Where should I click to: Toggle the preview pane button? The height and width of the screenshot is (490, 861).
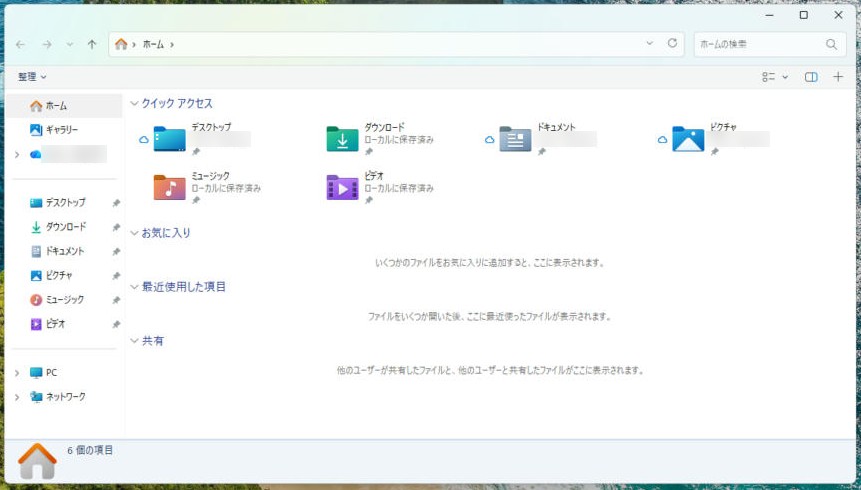(x=811, y=77)
